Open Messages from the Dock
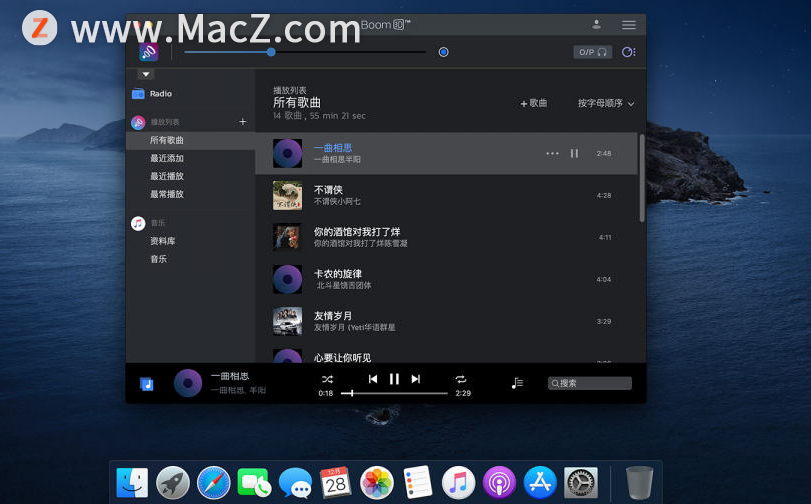This screenshot has width=811, height=504. (x=295, y=483)
